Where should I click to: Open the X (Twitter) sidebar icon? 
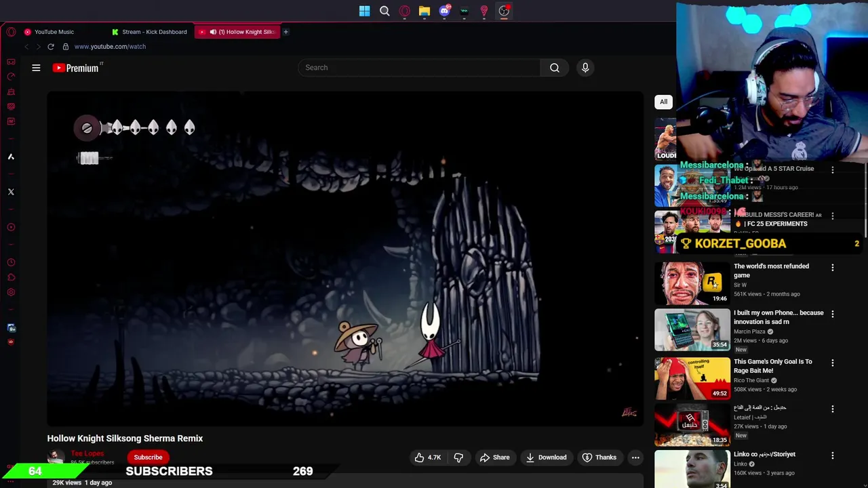coord(11,192)
